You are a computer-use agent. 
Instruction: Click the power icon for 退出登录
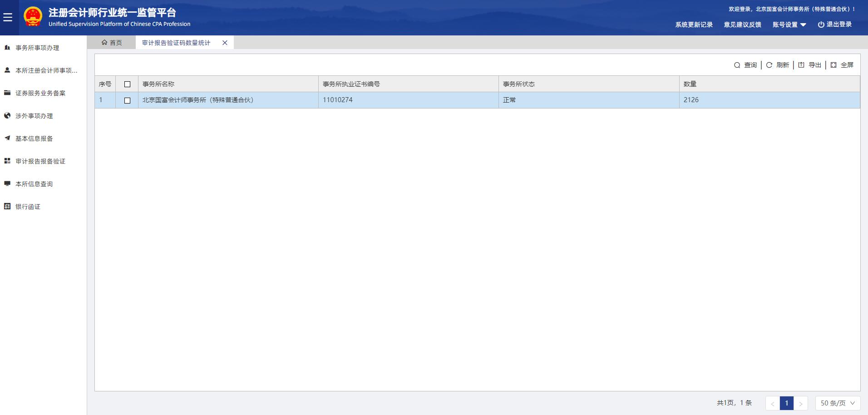[x=821, y=25]
